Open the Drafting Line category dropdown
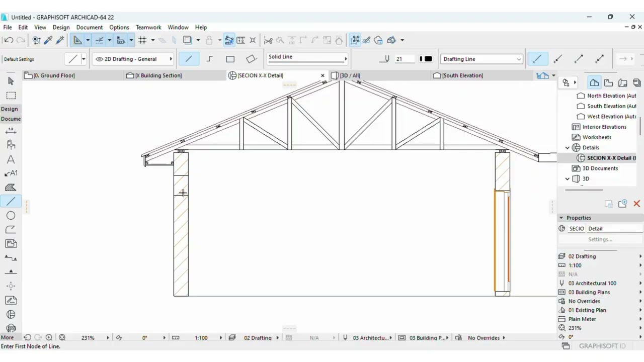 click(x=481, y=59)
